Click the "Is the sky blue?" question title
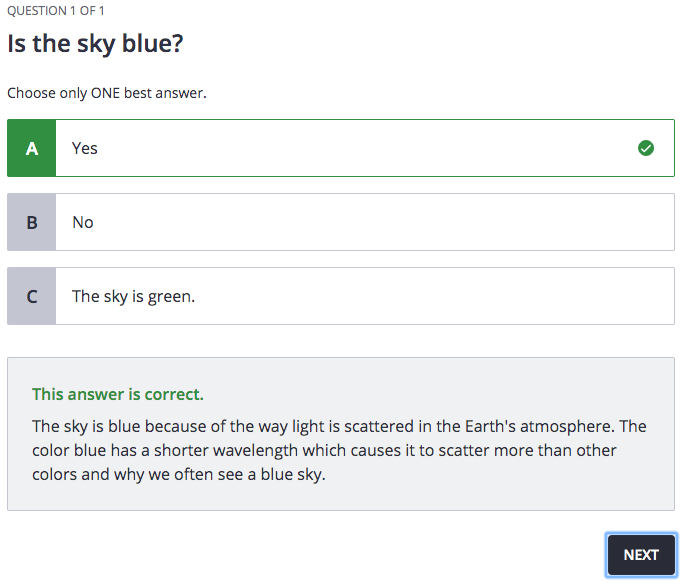Image resolution: width=690 pixels, height=588 pixels. (96, 44)
